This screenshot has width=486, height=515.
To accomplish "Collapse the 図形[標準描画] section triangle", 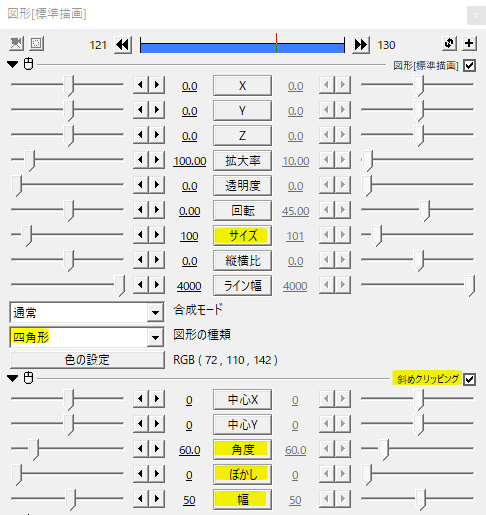I will tap(13, 64).
